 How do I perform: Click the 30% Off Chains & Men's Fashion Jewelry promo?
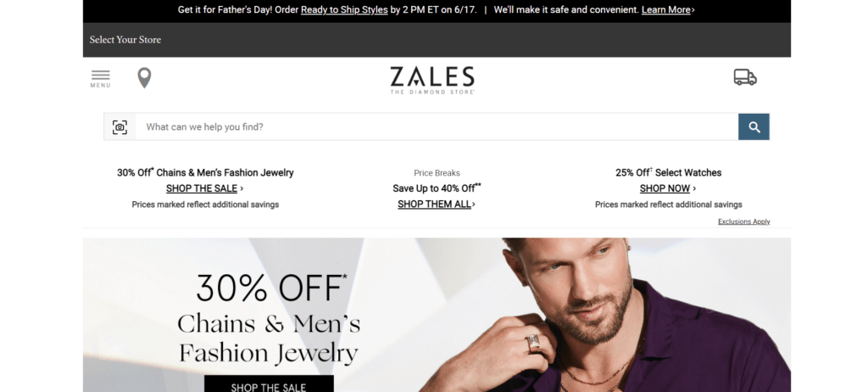coord(205,172)
